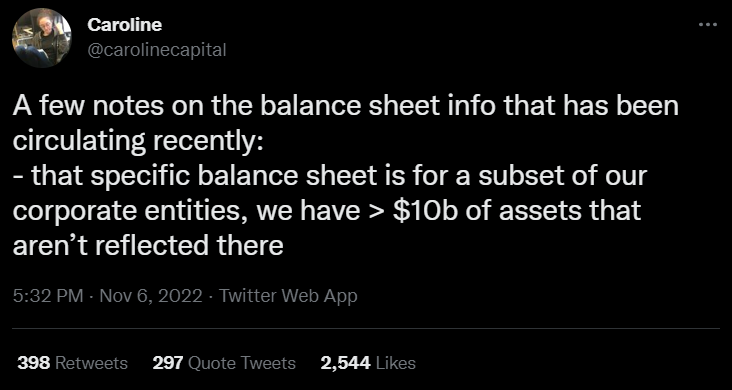Click the "aren't reflected there" last line
The width and height of the screenshot is (732, 390).
148,246
